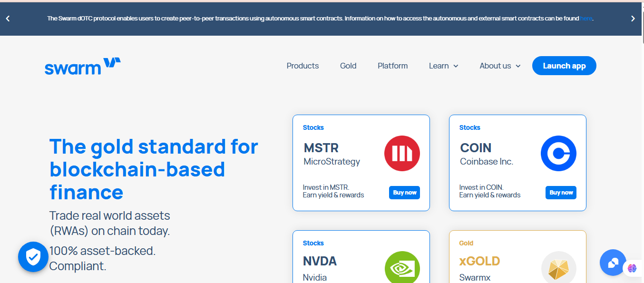The height and width of the screenshot is (283, 644).
Task: Click the 'Swarmx' name text
Action: [475, 277]
